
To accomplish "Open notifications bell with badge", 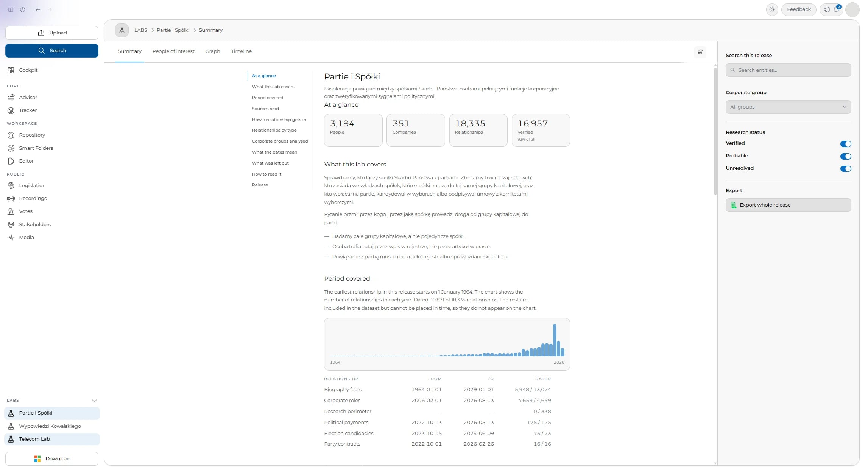I will click(x=837, y=9).
